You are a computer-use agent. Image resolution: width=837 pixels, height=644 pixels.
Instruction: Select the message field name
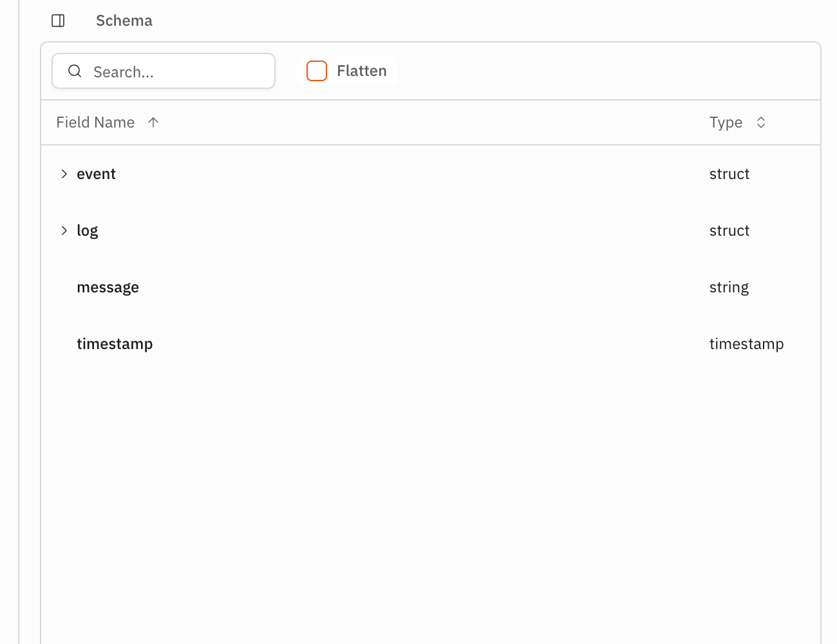(108, 287)
